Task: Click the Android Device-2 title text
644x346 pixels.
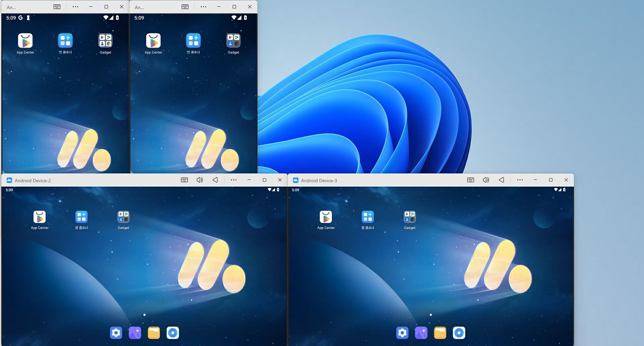Action: tap(33, 181)
